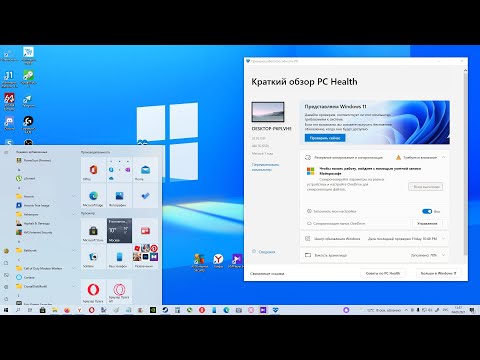Image resolution: width=480 pixels, height=360 pixels.
Task: Open the Office tile in Start menu
Action: pos(93,169)
